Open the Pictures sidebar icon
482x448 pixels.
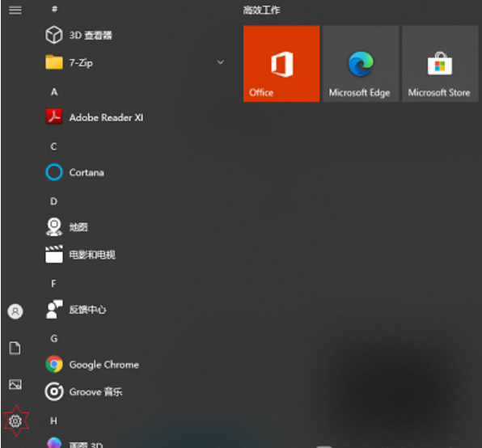[x=15, y=384]
